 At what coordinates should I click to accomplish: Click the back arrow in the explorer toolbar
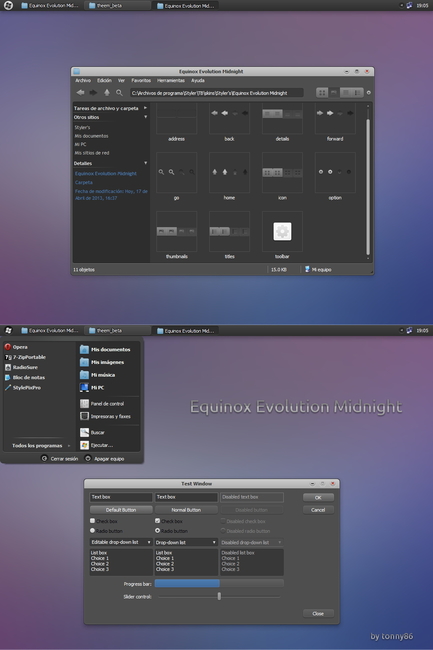tap(80, 92)
